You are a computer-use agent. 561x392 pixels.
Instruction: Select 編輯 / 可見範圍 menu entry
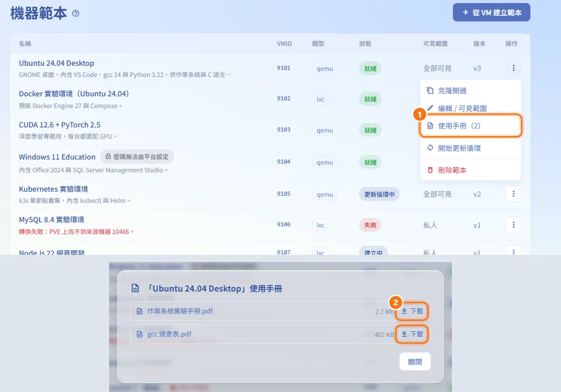[x=471, y=108]
